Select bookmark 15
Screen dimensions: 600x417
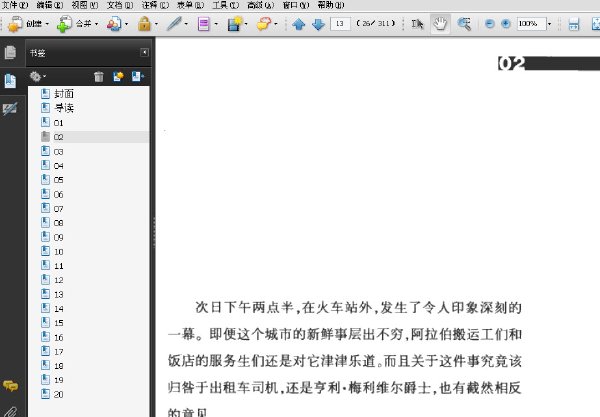pos(58,323)
